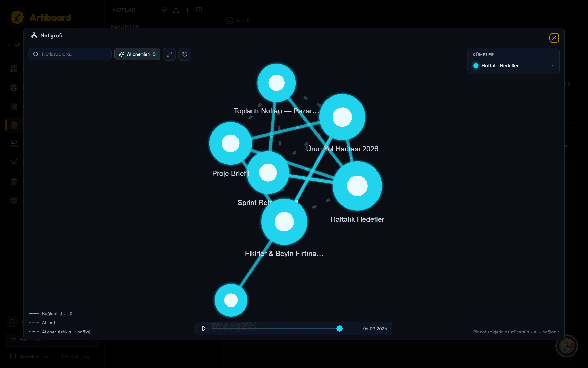
Task: Toggle the AI önerileri suggestions button
Action: coord(137,54)
